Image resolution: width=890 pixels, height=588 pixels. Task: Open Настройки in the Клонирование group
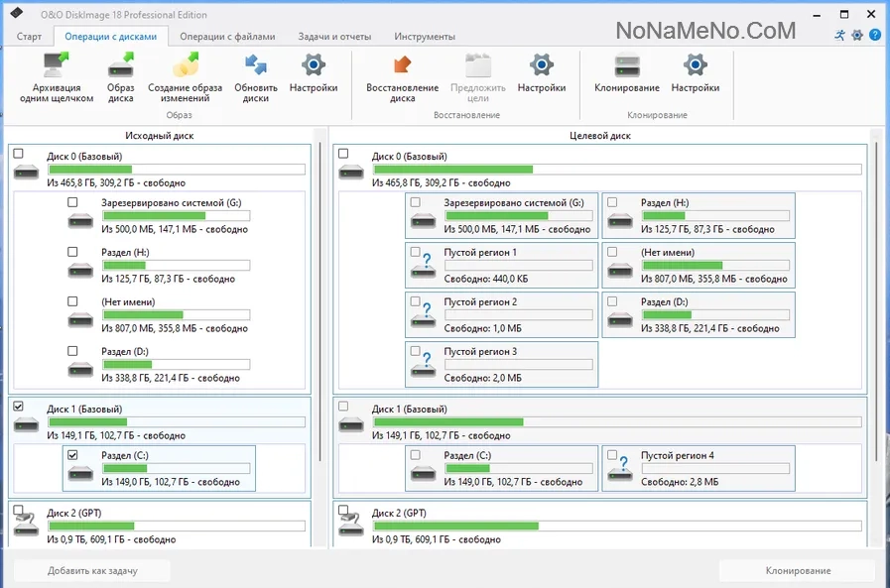695,67
